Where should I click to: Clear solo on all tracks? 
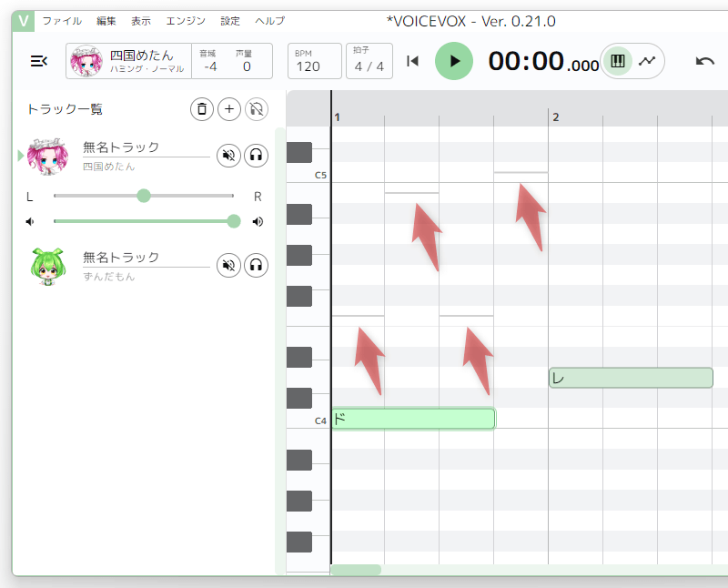pyautogui.click(x=257, y=109)
